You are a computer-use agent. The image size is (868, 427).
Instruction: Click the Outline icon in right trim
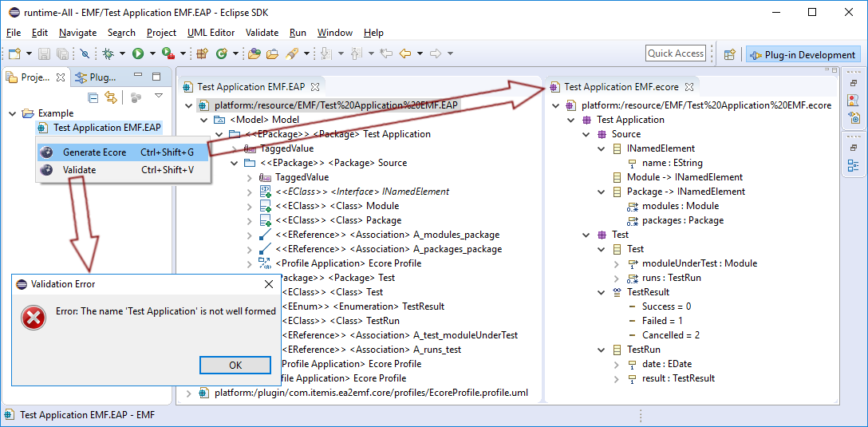pyautogui.click(x=853, y=165)
